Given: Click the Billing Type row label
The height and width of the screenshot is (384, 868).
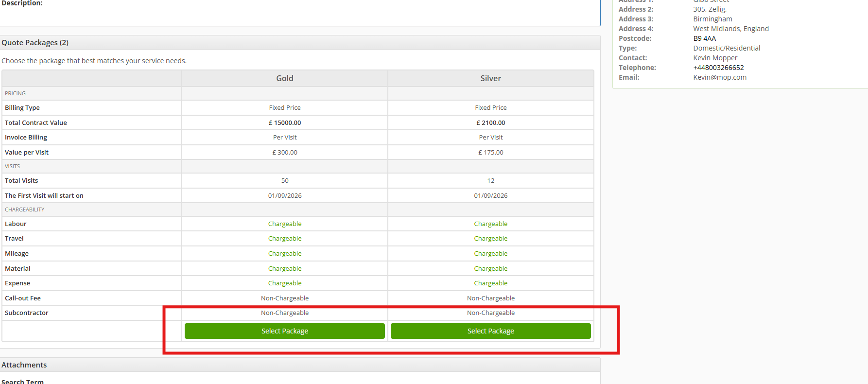Looking at the screenshot, I should pos(22,108).
